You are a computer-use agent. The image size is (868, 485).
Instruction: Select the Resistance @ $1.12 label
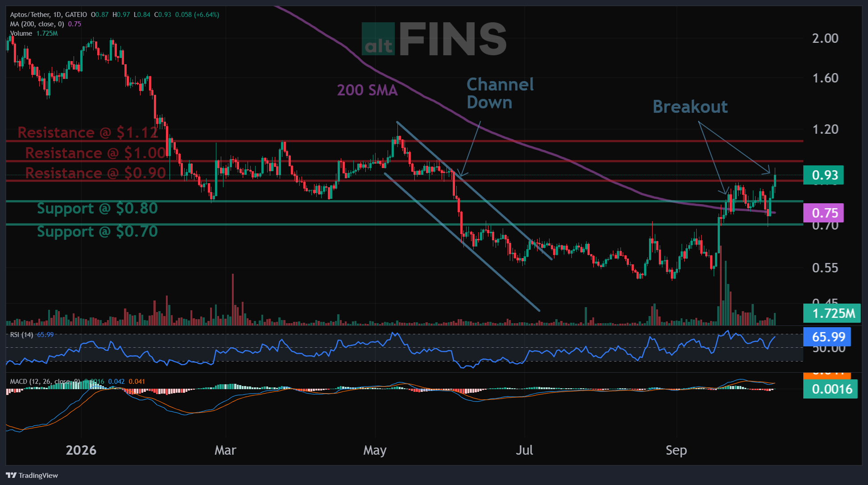coord(88,132)
